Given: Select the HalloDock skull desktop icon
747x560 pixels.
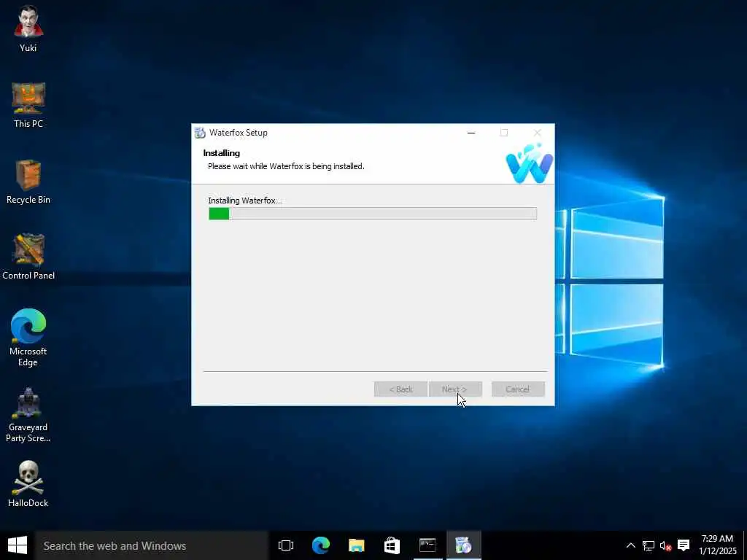Looking at the screenshot, I should (28, 484).
